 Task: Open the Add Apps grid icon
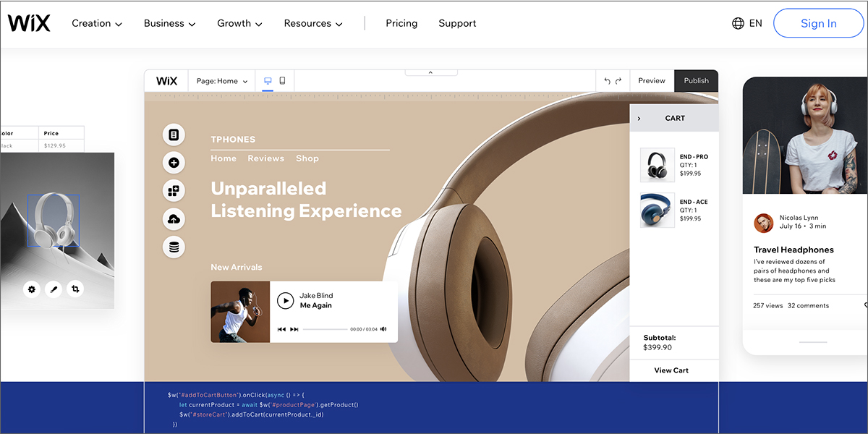(x=174, y=191)
